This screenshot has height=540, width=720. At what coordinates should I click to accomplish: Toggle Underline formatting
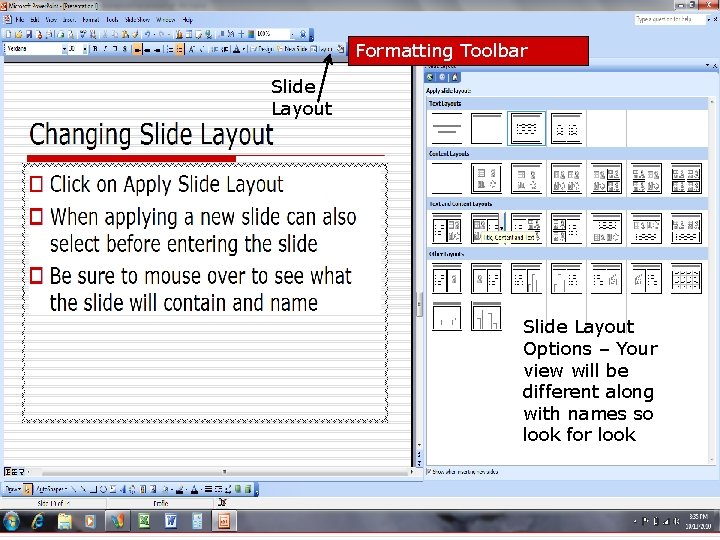tap(115, 49)
